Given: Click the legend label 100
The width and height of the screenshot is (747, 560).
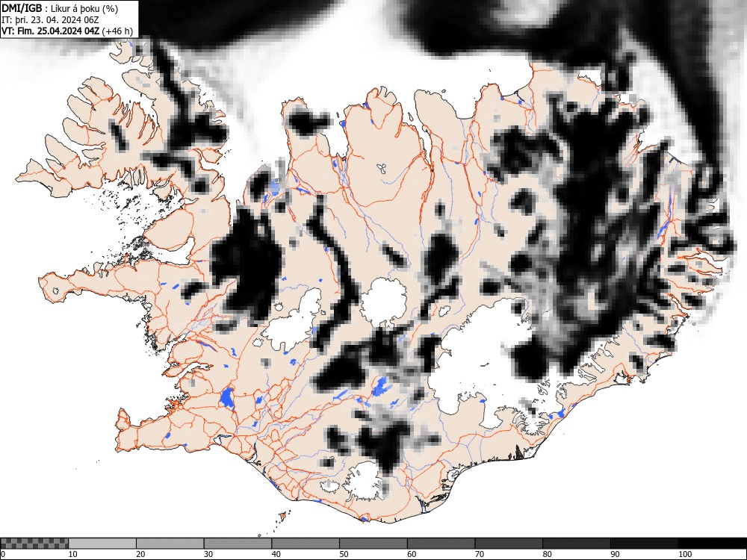Looking at the screenshot, I should 684,554.
